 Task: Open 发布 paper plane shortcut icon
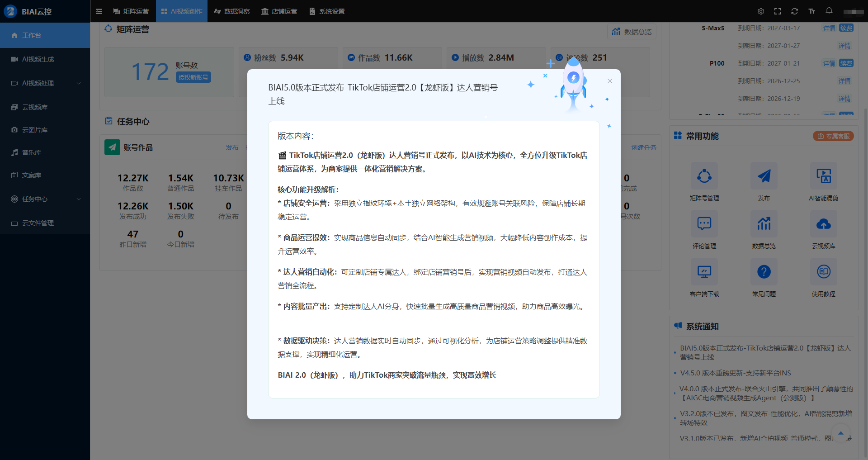(x=764, y=176)
